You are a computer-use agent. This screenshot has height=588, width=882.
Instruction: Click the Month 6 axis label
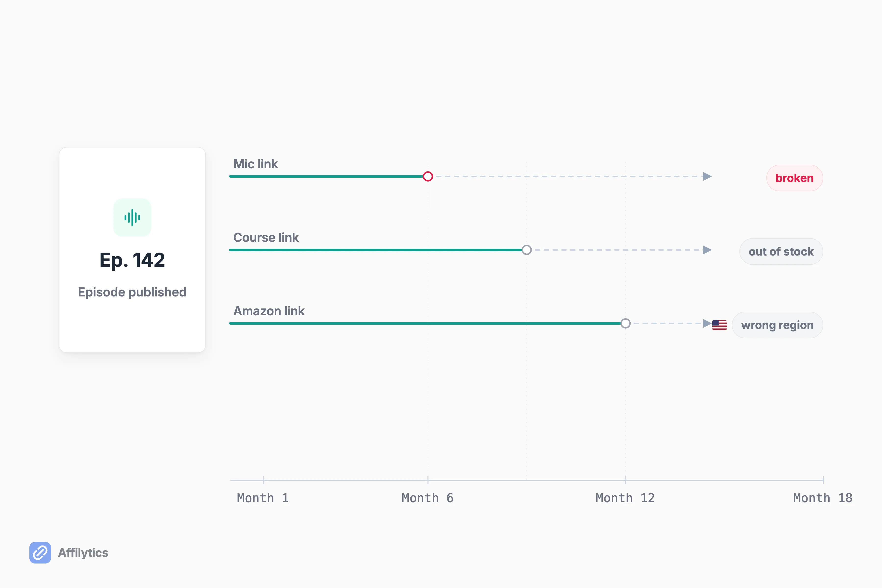(428, 498)
